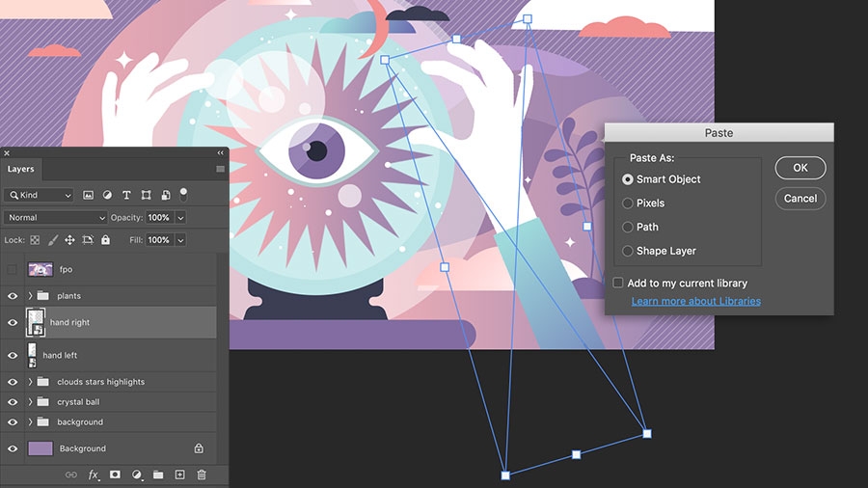Click the hand right layer thumbnail
868x488 pixels.
click(36, 322)
